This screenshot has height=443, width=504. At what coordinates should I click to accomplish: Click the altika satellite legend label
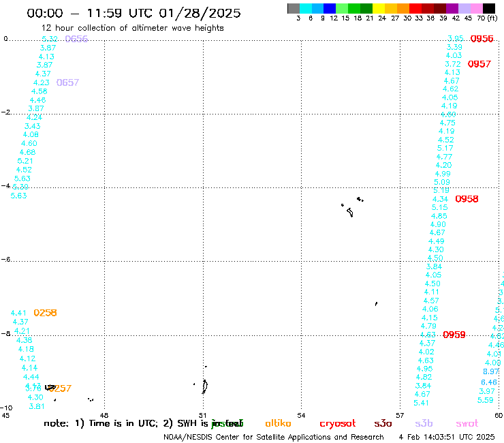[278, 423]
